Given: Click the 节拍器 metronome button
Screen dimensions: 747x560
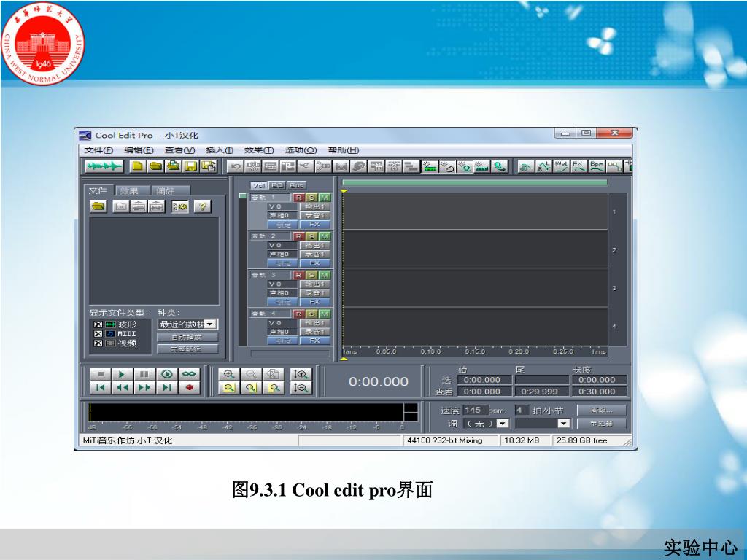Looking at the screenshot, I should coord(602,424).
